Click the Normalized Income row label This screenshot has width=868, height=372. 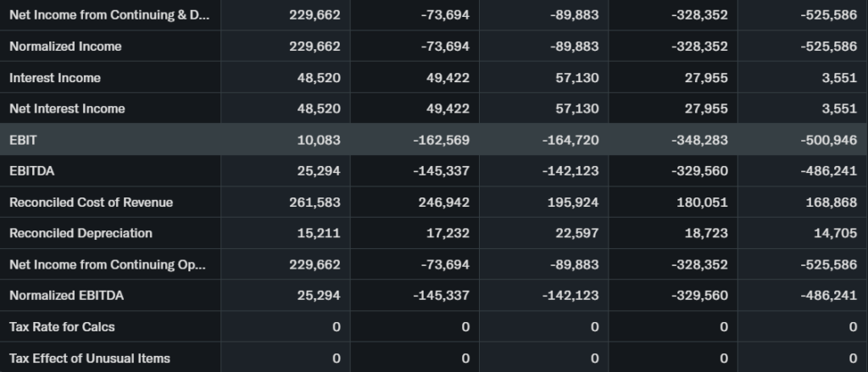coord(65,47)
